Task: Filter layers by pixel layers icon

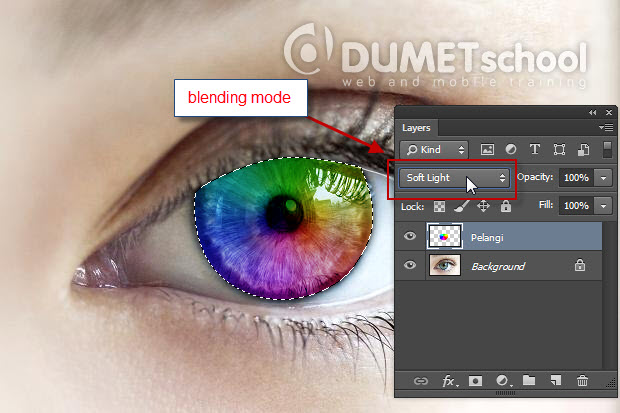Action: [487, 150]
